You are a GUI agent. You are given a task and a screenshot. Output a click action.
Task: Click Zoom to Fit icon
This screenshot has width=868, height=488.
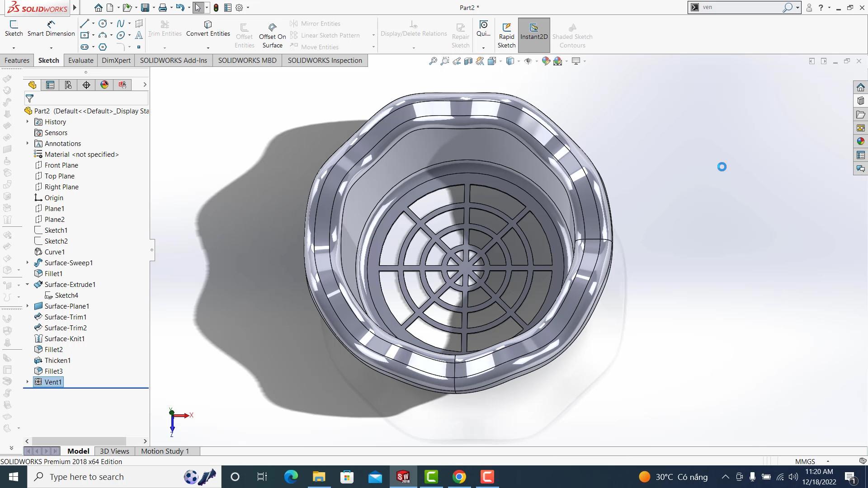(x=433, y=61)
